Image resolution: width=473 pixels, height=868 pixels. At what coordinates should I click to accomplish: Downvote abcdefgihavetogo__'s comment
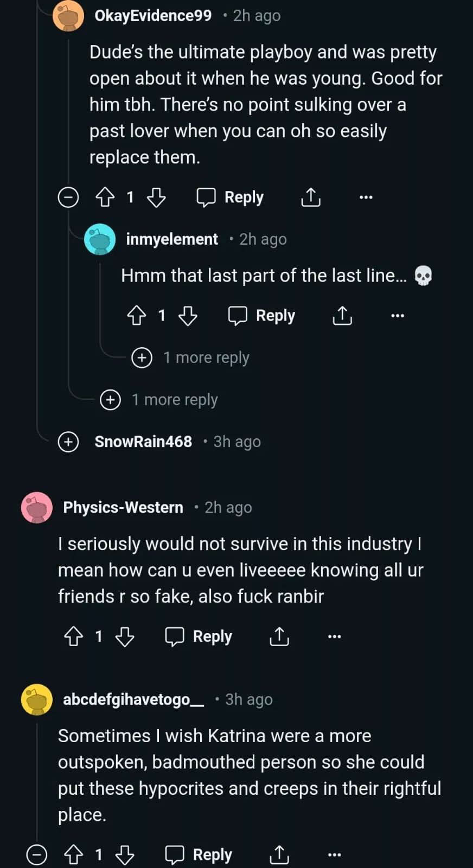click(x=125, y=856)
